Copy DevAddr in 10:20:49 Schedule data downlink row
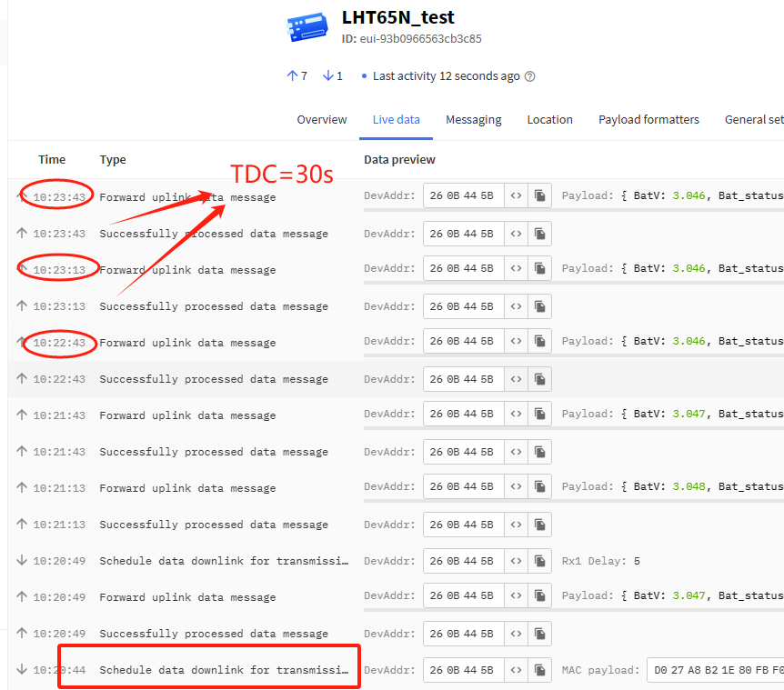Viewport: 784px width, 690px height. tap(540, 561)
